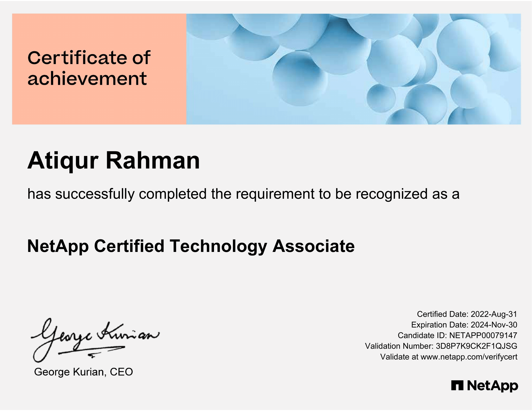Click the George Kurian handwritten signature
This screenshot has height=411, width=532.
(95, 340)
